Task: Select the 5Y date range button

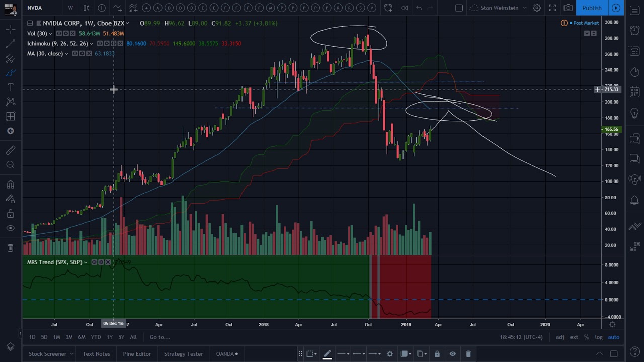Action: pos(121,337)
